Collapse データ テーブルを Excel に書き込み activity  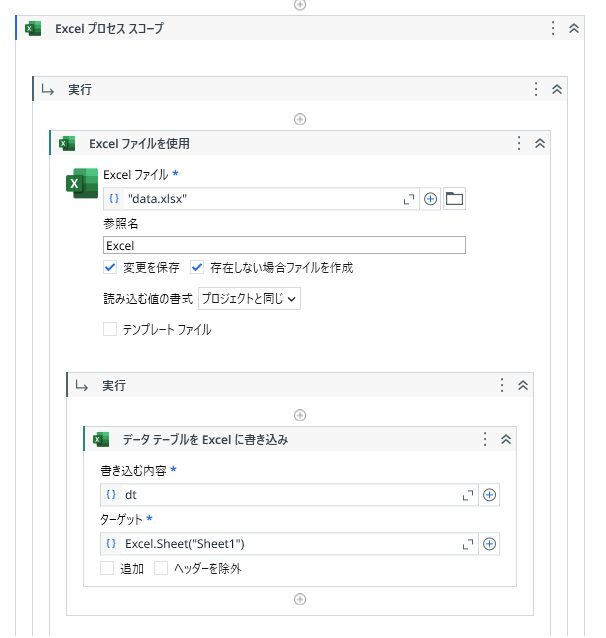click(506, 439)
